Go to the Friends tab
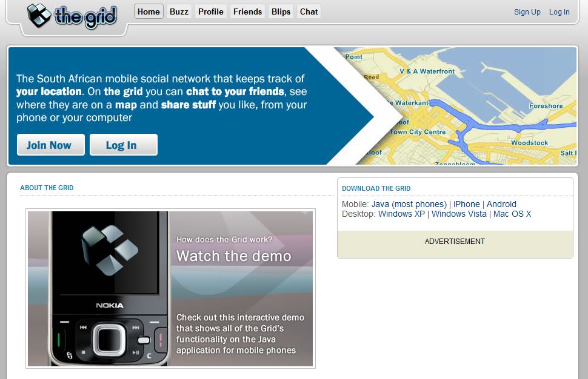Screen dimensions: 588x379 (x=247, y=12)
